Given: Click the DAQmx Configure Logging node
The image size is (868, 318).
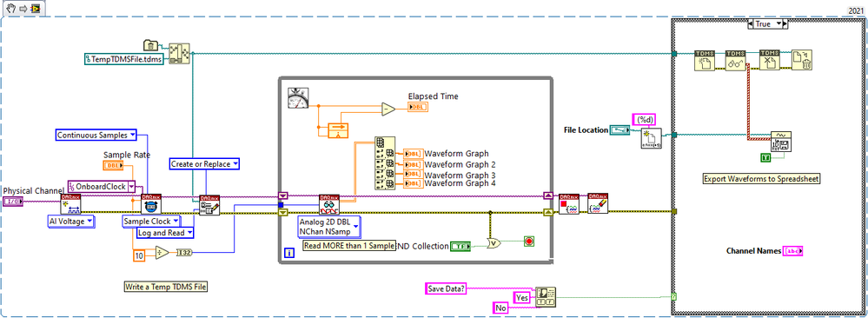Looking at the screenshot, I should 209,204.
